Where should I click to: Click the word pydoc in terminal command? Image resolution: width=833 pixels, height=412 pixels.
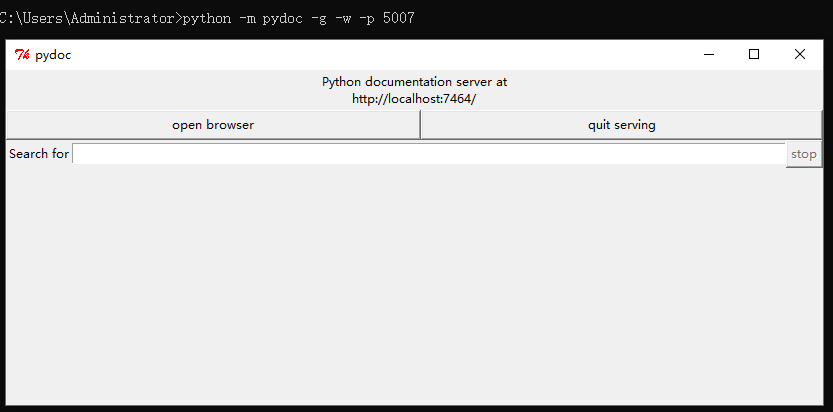tap(282, 19)
